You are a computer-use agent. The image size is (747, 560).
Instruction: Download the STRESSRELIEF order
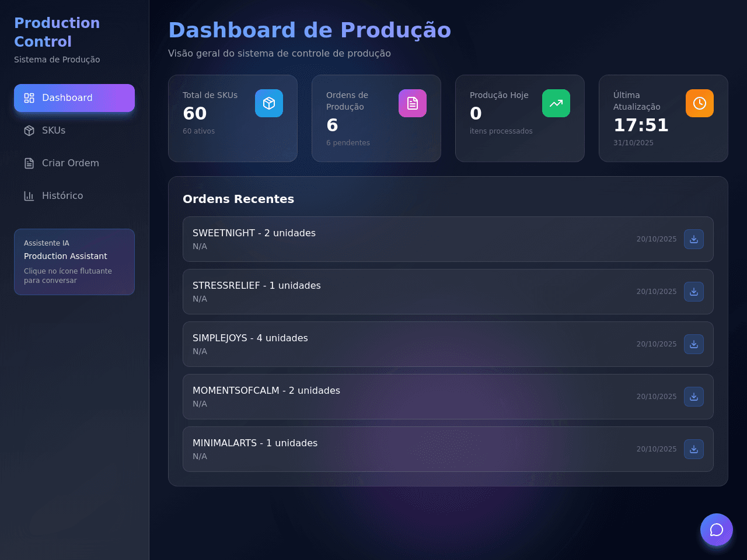tap(694, 292)
